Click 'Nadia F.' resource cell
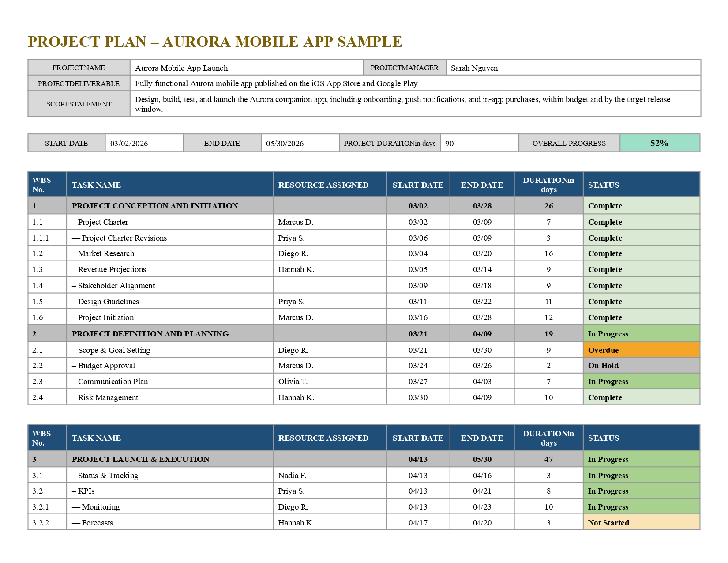The width and height of the screenshot is (728, 563). click(x=330, y=475)
